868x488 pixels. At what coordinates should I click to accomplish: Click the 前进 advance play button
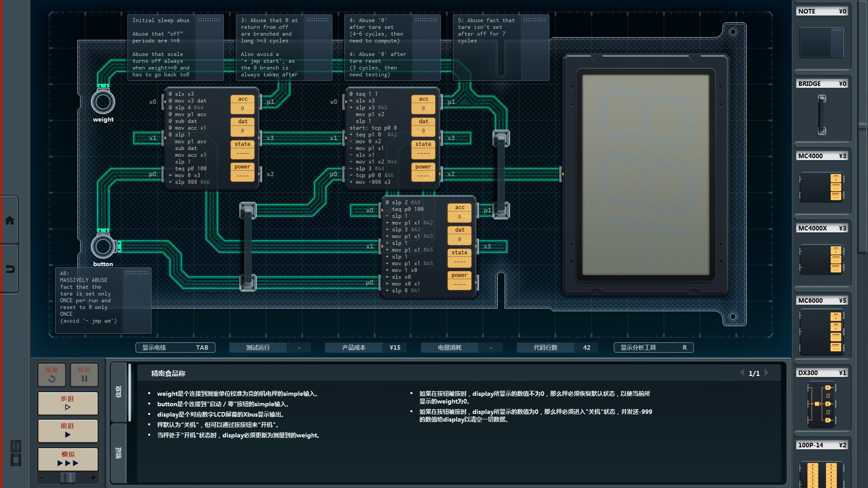(68, 431)
